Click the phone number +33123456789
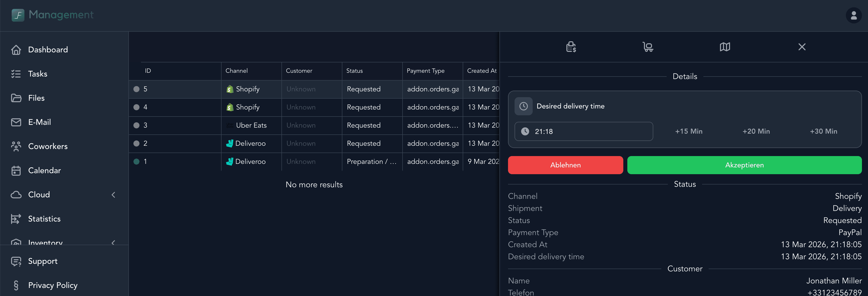Screen dimensions: 868x296 point(834,293)
